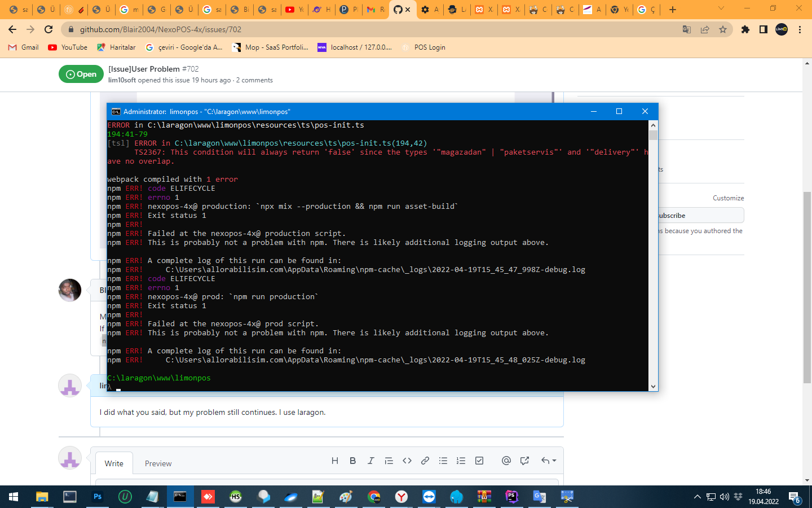Open lim10soft's profile link
The width and height of the screenshot is (812, 508).
[x=122, y=80]
